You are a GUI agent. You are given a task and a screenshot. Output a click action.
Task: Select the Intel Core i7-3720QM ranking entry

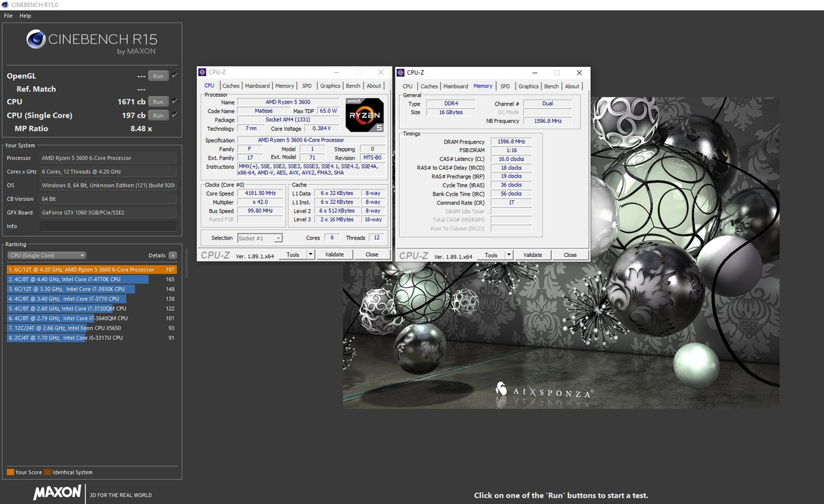(91, 308)
